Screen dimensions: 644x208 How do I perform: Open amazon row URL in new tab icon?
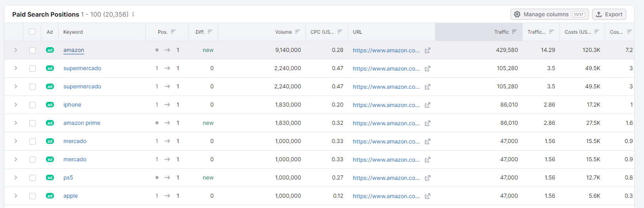point(427,50)
